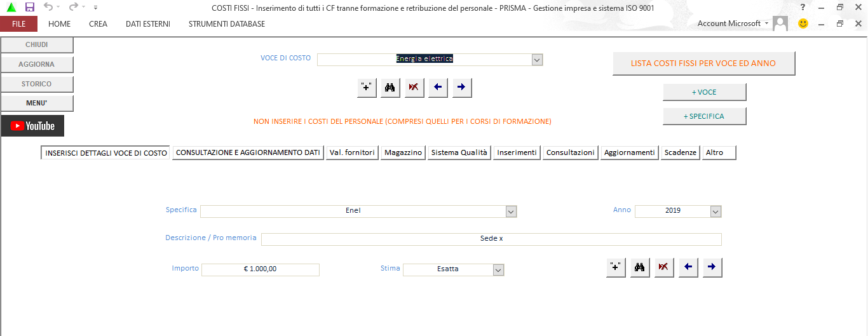
Task: Click the AGGIORNA button
Action: (37, 64)
